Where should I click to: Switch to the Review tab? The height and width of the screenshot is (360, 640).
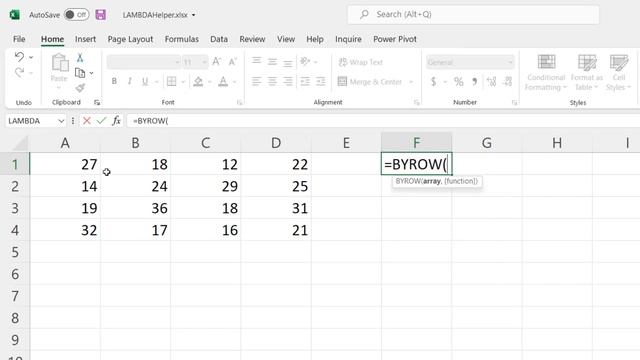pos(252,39)
